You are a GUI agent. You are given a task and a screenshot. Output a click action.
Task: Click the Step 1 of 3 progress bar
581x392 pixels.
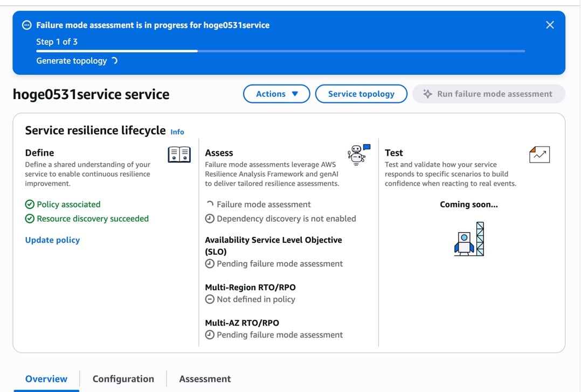click(x=280, y=51)
